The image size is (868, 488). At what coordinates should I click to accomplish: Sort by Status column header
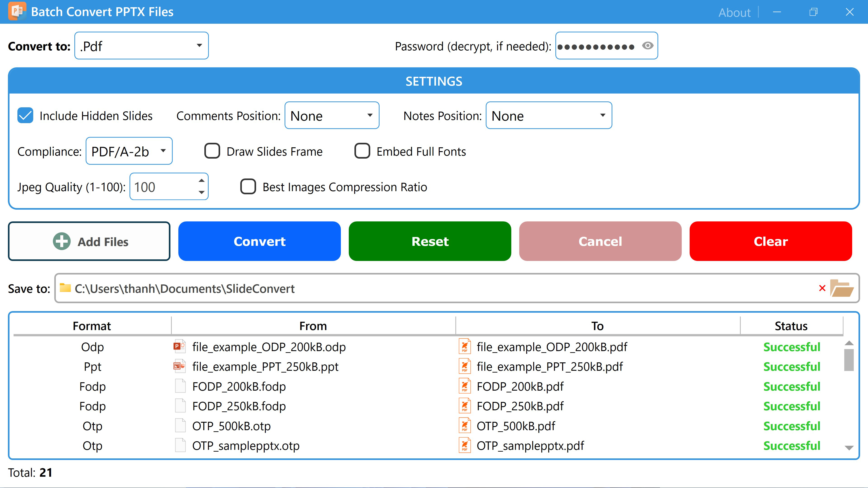[x=792, y=326]
